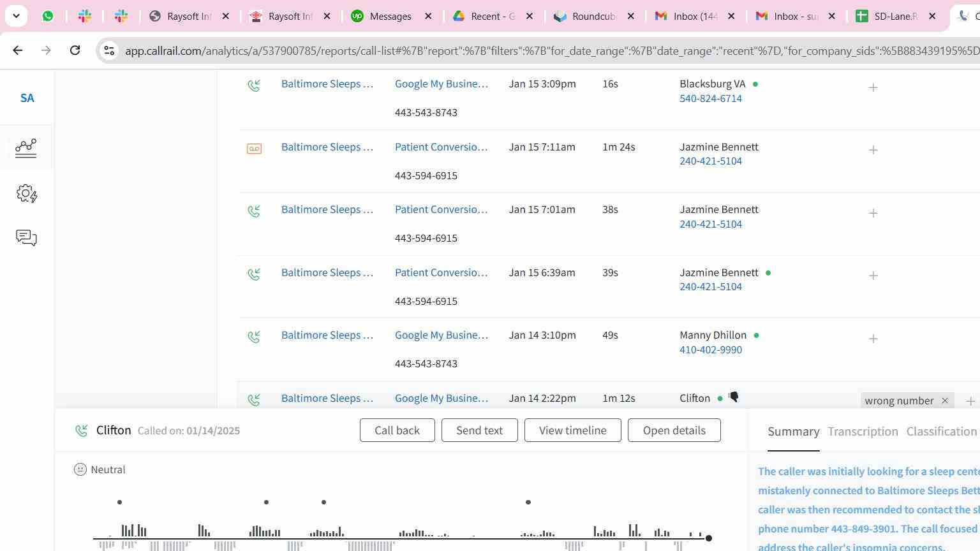
Task: Click inbound call icon on Jan 15 6:39am row
Action: point(254,274)
